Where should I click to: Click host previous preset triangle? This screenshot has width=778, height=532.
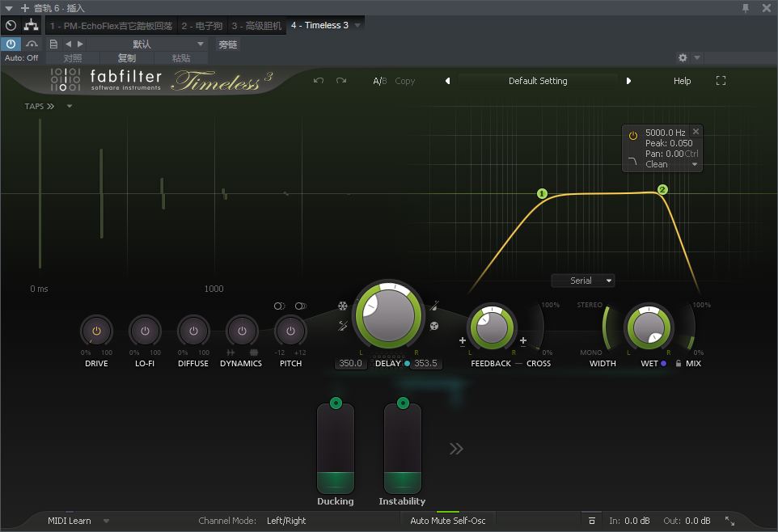click(69, 44)
